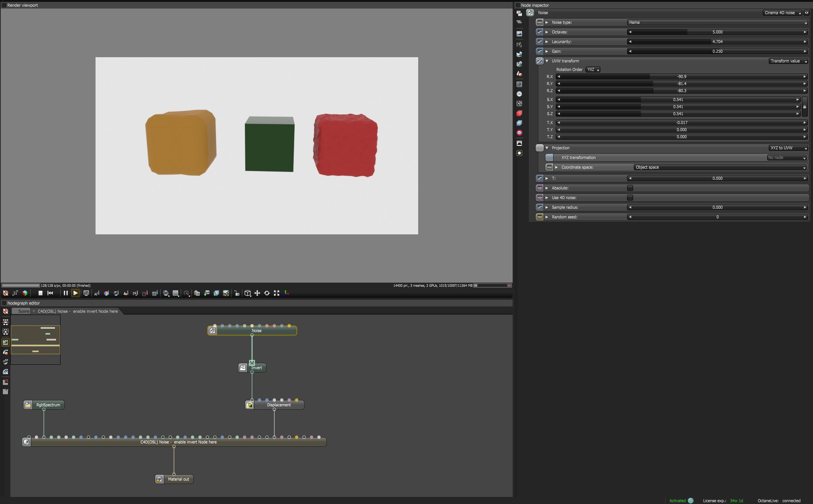
Task: Click the axis gizmo icon
Action: pyautogui.click(x=286, y=293)
